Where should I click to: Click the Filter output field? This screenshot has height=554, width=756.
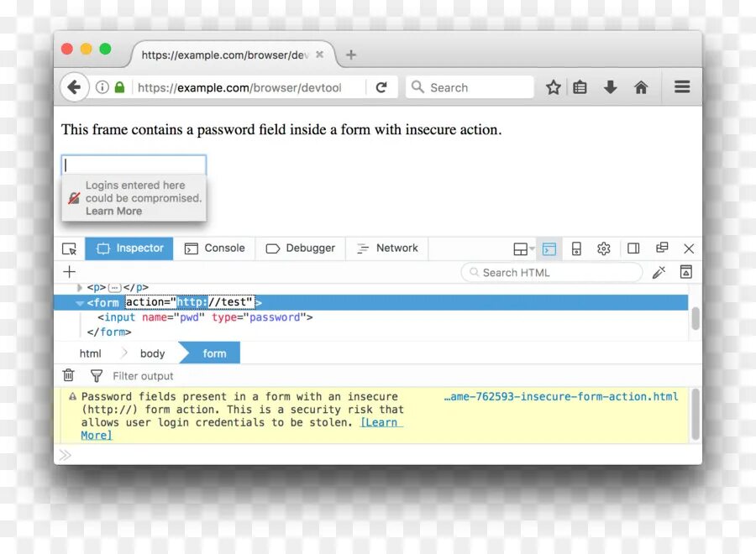pos(143,376)
